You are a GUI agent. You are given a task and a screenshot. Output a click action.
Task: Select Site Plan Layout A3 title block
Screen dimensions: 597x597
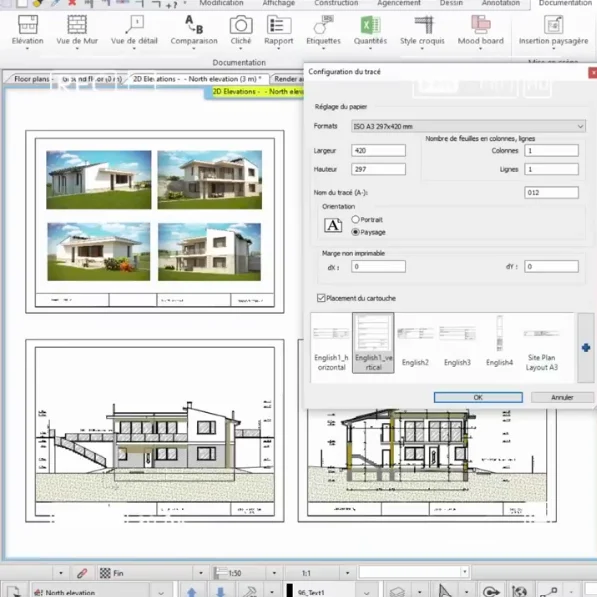pos(541,343)
